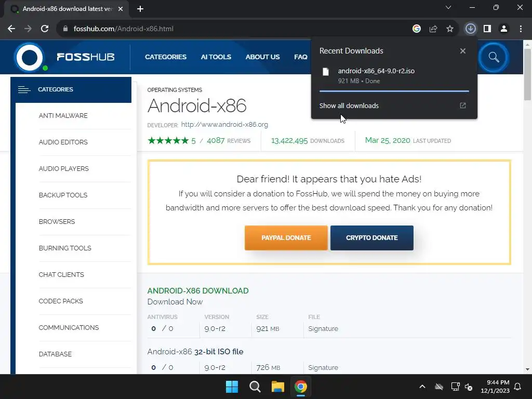Open File Explorer from the taskbar
This screenshot has height=399, width=532.
tap(277, 387)
